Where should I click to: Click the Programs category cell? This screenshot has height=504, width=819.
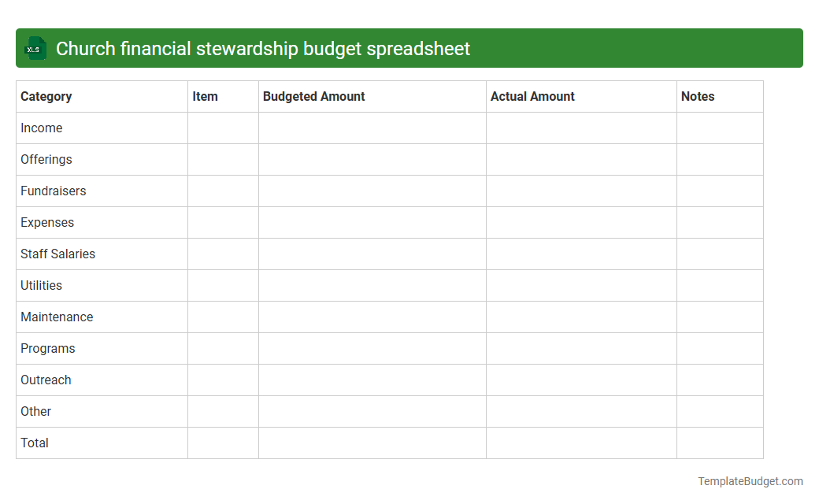coord(47,348)
